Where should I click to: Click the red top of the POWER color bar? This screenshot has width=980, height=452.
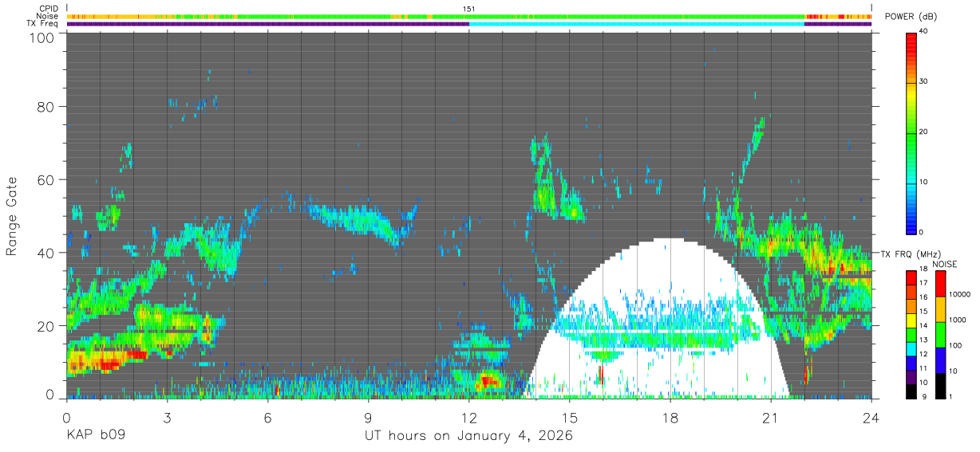pos(911,37)
